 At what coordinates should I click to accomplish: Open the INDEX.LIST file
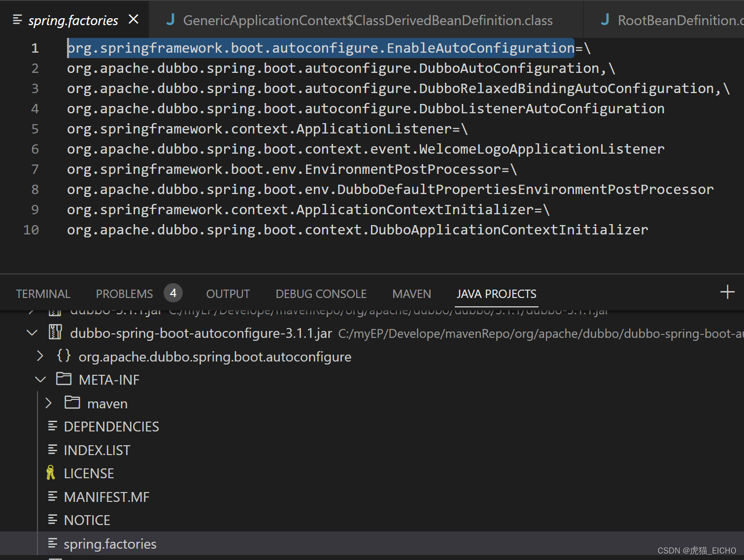[97, 450]
